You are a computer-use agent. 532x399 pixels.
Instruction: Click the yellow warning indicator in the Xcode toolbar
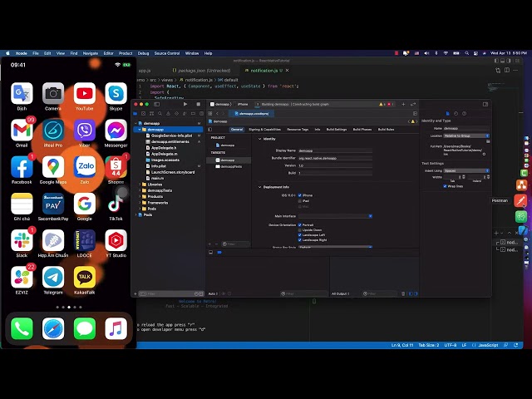click(382, 104)
